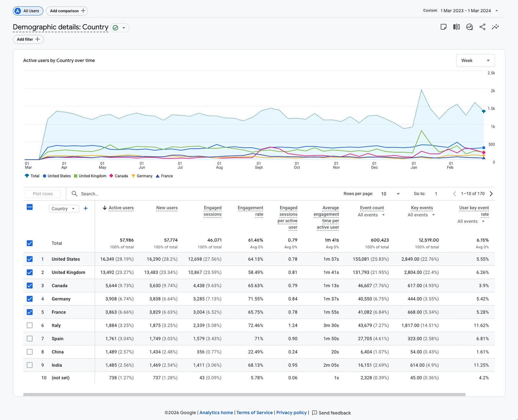Check the Spain row checkbox
The height and width of the screenshot is (420, 518).
click(x=29, y=339)
